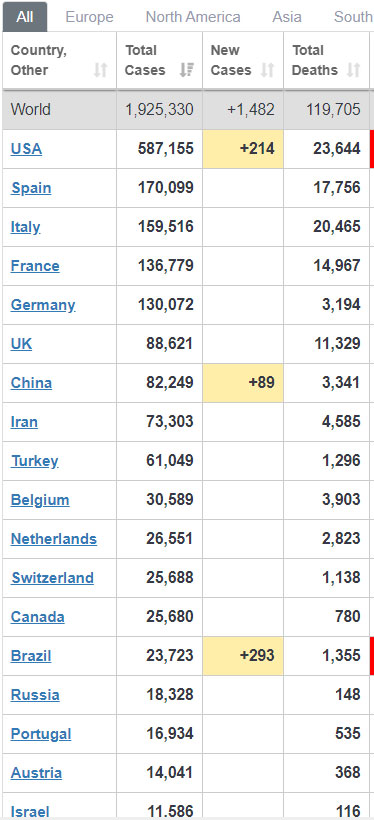The width and height of the screenshot is (374, 820).
Task: Open the Asia tab
Action: tap(287, 17)
